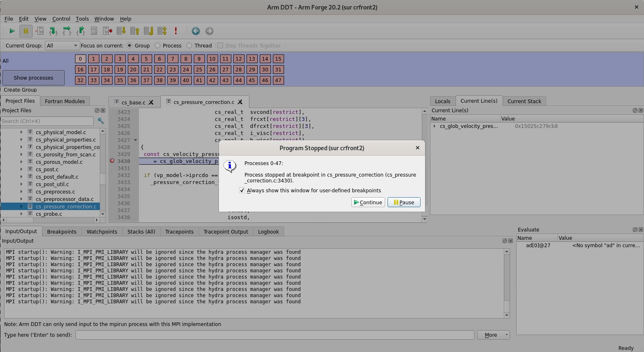
Task: Click the breakpoint marker on line 3430
Action: pos(112,161)
